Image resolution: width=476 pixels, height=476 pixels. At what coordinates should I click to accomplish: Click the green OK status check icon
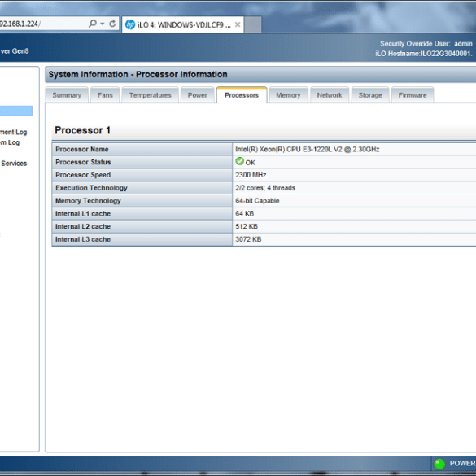(239, 161)
